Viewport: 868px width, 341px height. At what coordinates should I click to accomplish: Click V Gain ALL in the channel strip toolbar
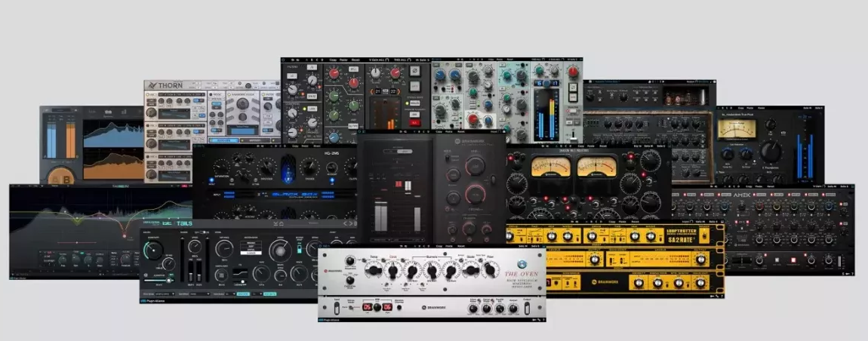point(379,60)
